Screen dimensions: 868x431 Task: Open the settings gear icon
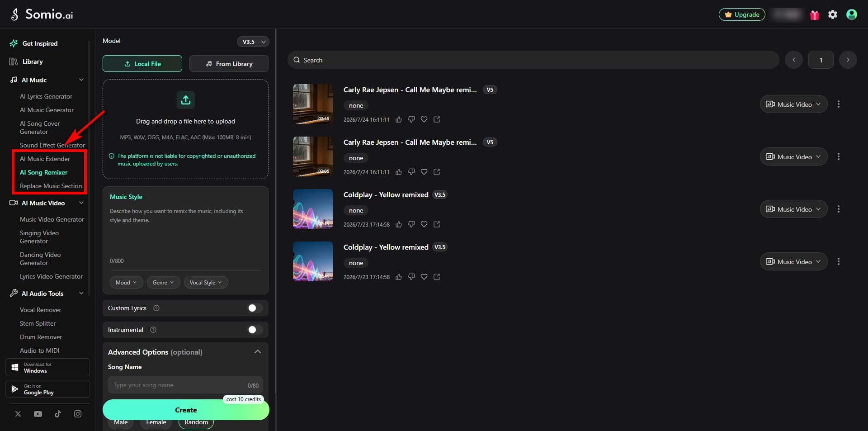tap(833, 15)
